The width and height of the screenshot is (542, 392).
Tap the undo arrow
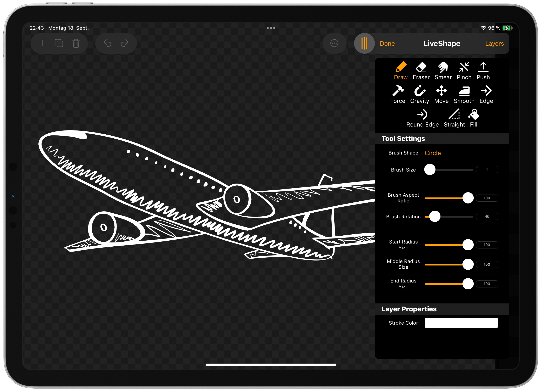tap(107, 43)
